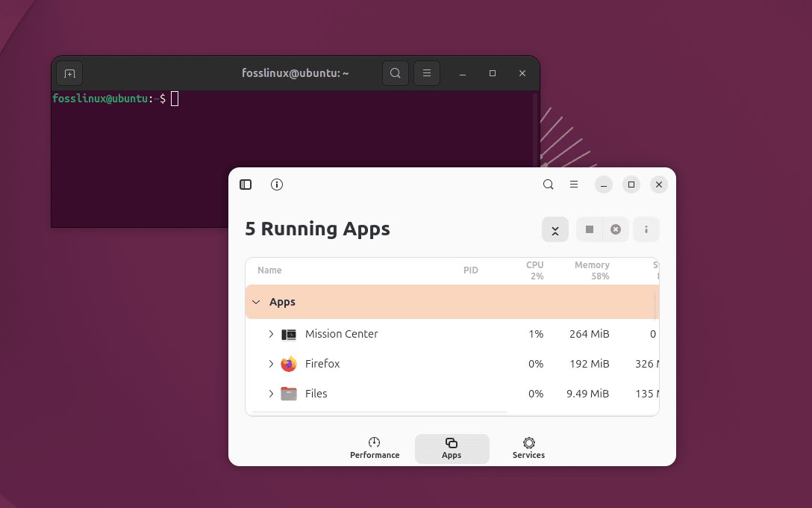The image size is (812, 508).
Task: Expand the Files row
Action: coord(271,394)
